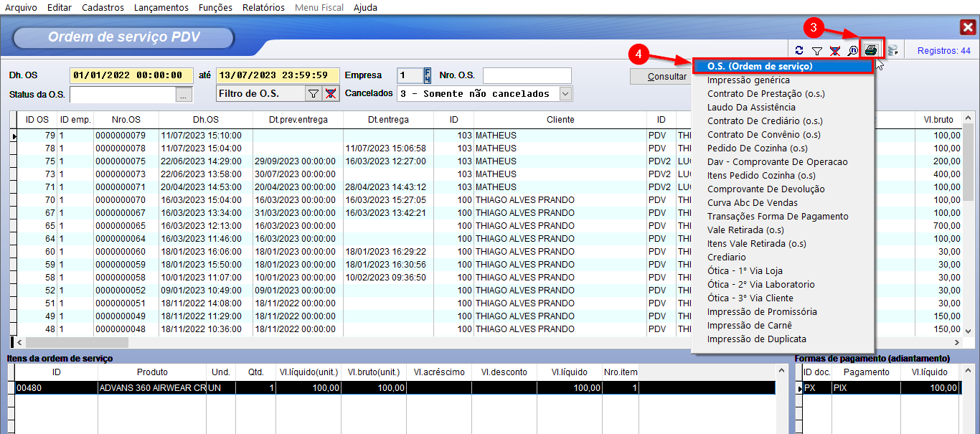
Task: Select O.S. (Ordem de serviço) print option
Action: point(759,66)
